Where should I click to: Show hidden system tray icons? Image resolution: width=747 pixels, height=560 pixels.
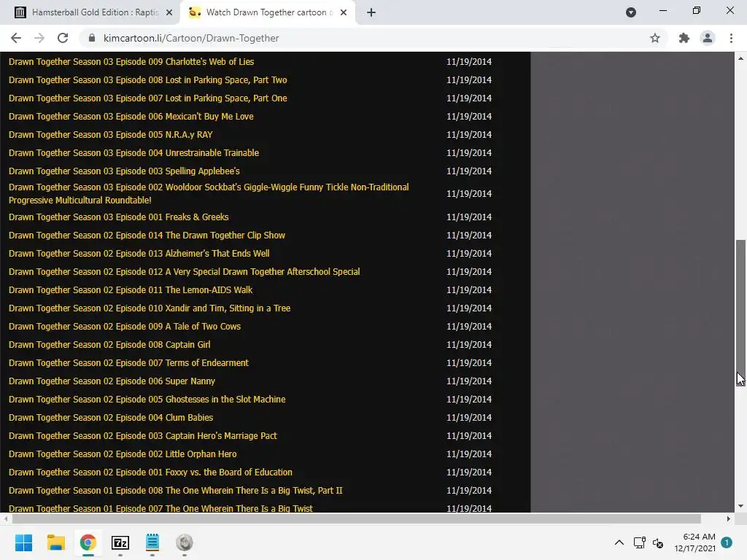tap(619, 542)
